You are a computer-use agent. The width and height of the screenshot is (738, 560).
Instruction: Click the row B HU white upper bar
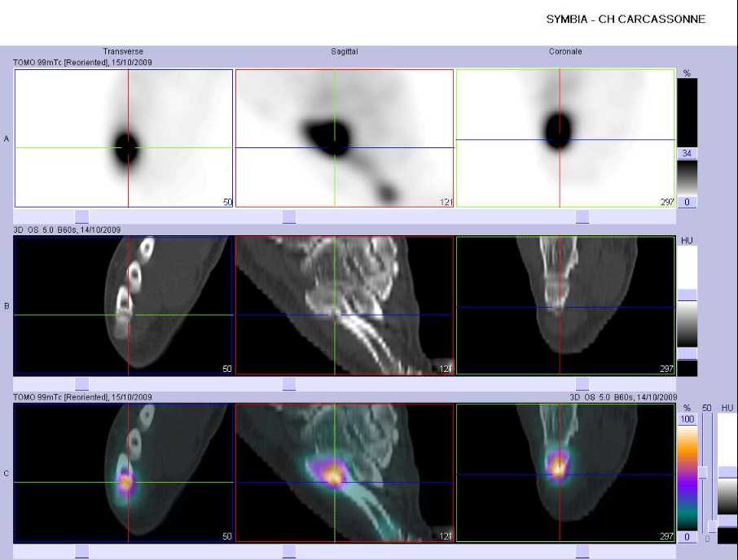click(x=687, y=267)
